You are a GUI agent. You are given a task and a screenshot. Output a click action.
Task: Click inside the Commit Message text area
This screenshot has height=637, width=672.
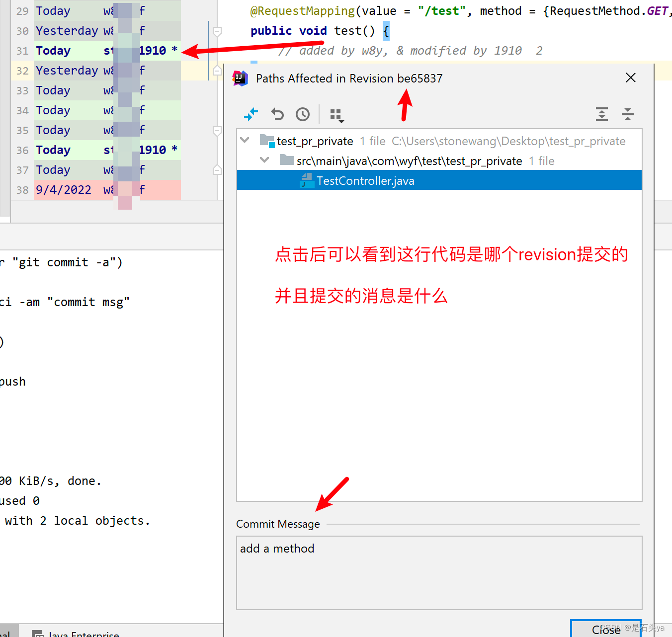[x=437, y=571]
